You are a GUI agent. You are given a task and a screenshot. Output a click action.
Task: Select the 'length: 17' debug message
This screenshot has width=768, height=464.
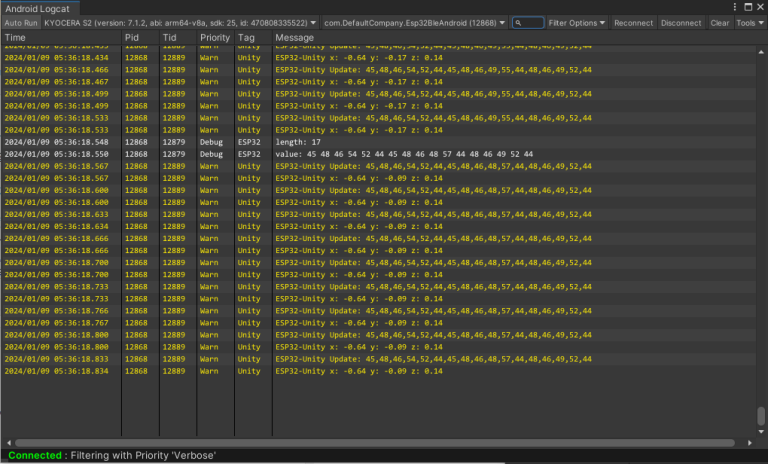click(298, 142)
